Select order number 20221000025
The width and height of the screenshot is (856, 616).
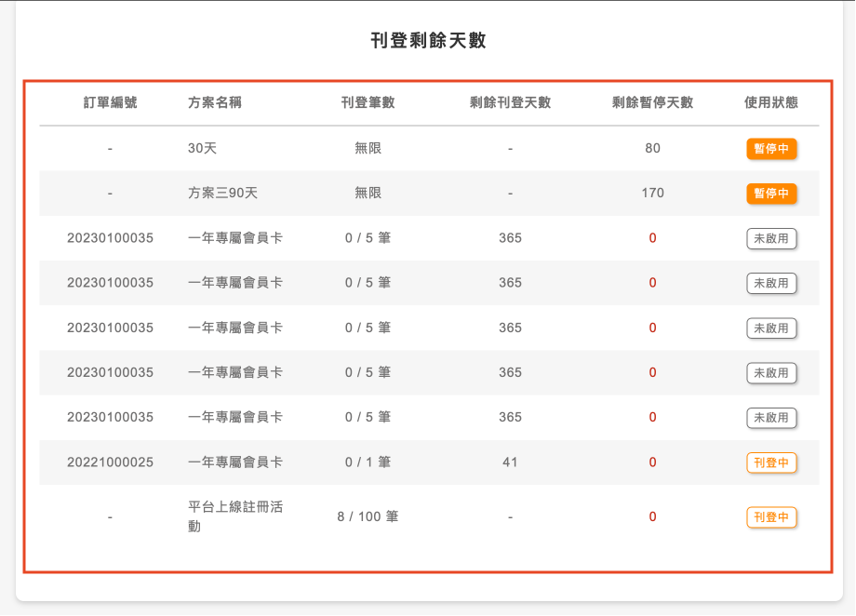(110, 462)
